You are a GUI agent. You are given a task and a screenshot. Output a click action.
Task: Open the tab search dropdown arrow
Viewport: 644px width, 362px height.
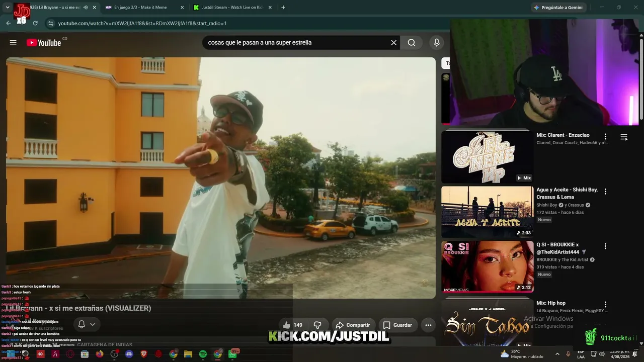point(8,8)
